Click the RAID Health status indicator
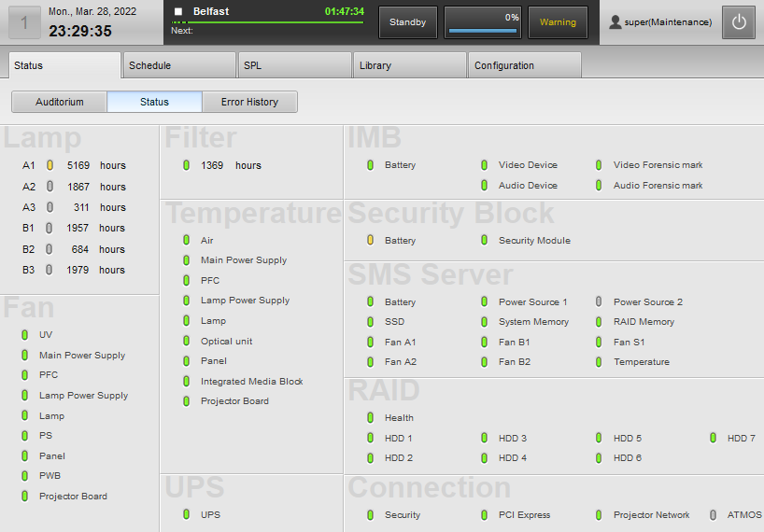 370,418
